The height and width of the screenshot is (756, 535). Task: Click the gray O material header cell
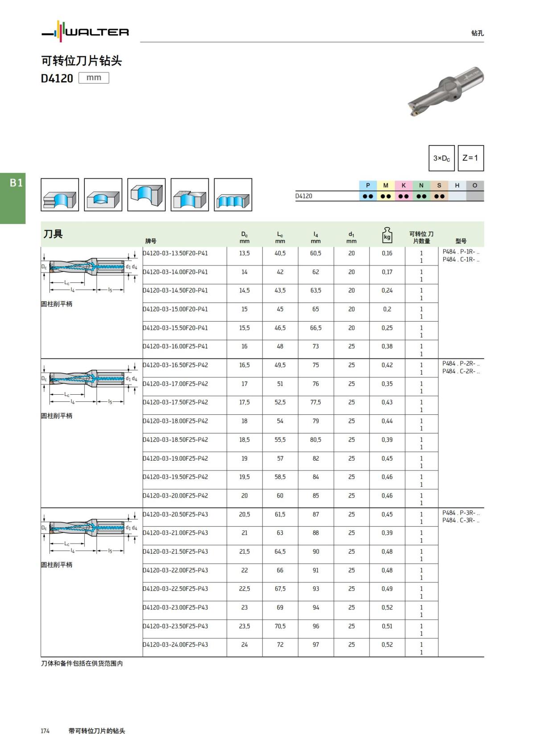click(x=475, y=185)
